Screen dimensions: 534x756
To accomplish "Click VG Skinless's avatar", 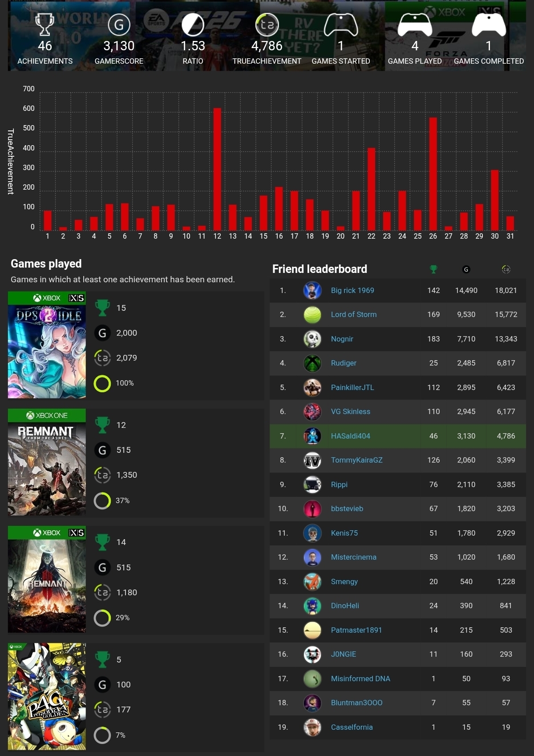I will coord(312,412).
